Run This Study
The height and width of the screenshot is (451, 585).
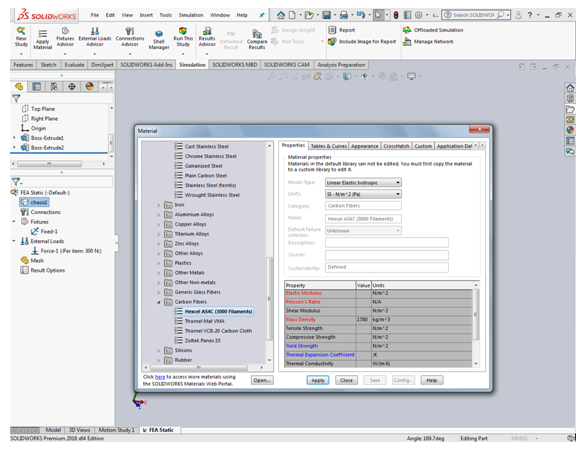183,37
